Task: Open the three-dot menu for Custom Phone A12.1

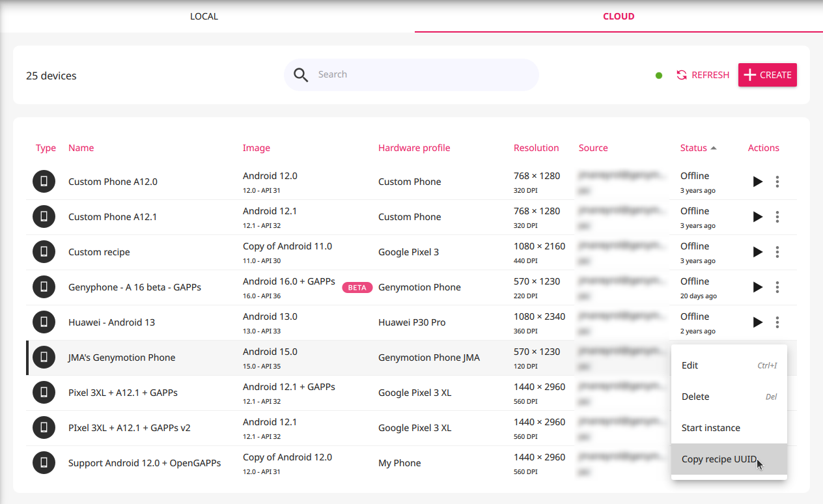Action: (x=777, y=217)
